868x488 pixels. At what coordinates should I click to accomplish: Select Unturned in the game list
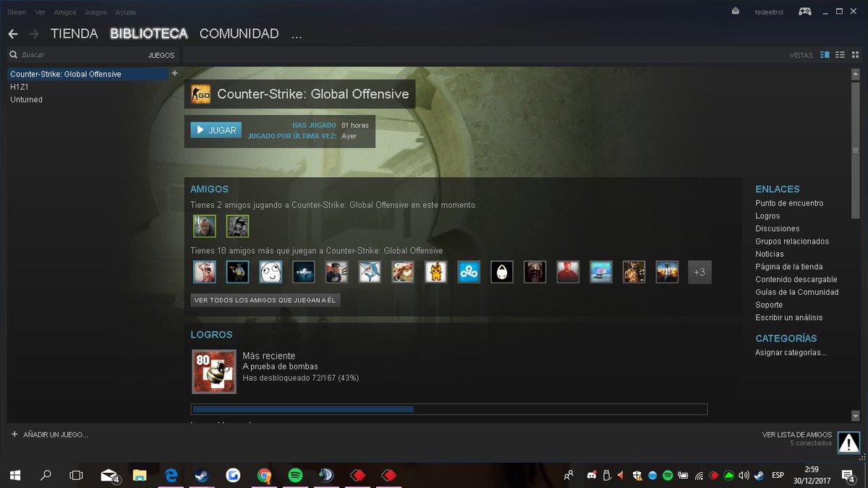click(26, 100)
